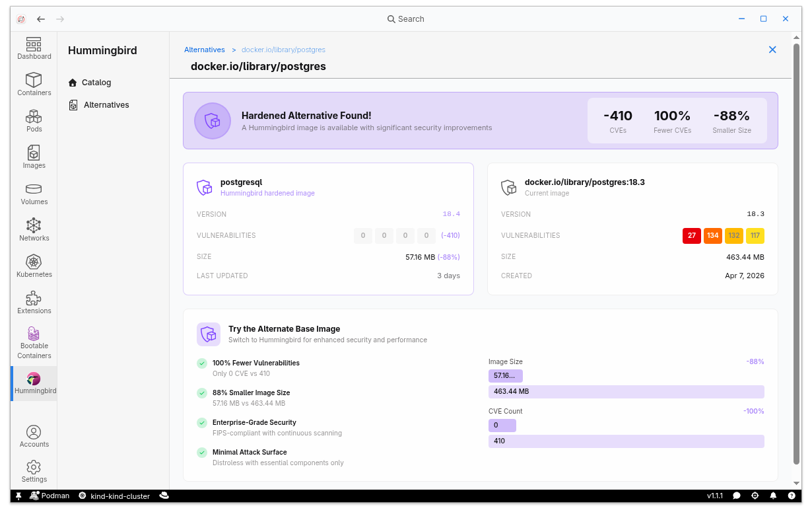Close the postgres alternatives detail page
Screen dimensions: 812x524
[x=772, y=50]
